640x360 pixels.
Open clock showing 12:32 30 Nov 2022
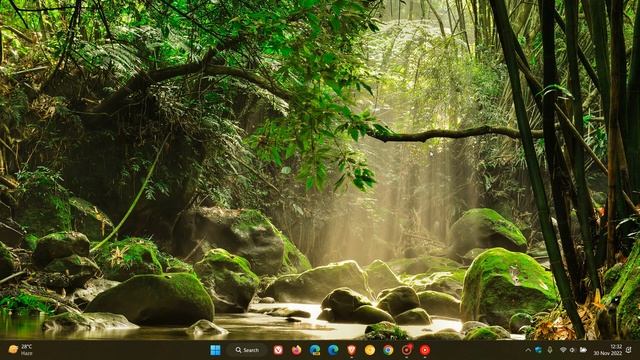[x=608, y=350]
